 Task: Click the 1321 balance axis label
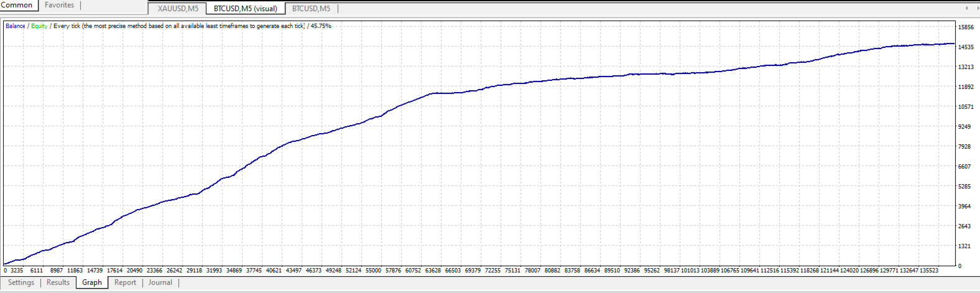point(964,246)
